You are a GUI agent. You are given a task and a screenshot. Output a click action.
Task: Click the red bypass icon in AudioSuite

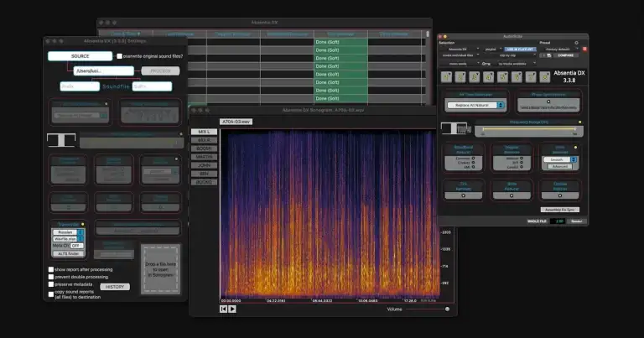pos(584,49)
